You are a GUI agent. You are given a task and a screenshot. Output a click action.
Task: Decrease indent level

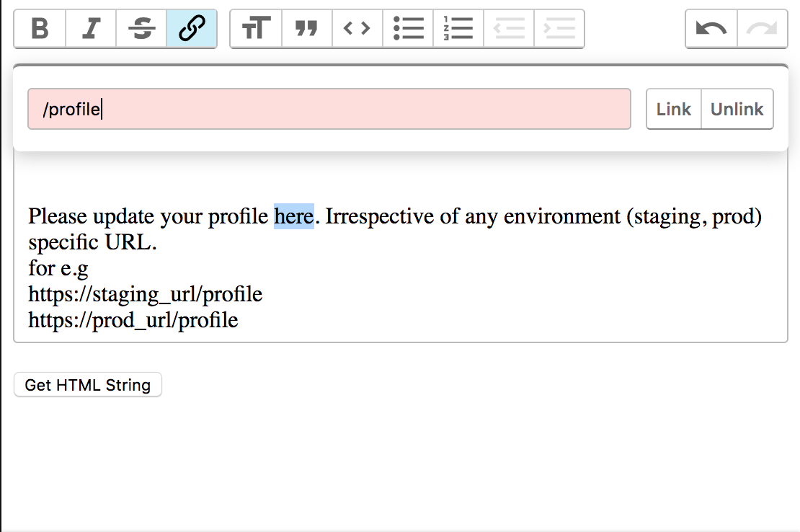click(509, 29)
